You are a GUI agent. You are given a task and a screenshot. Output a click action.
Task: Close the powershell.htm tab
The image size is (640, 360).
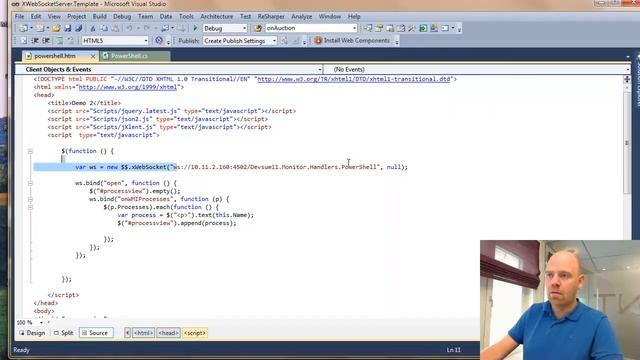click(93, 56)
